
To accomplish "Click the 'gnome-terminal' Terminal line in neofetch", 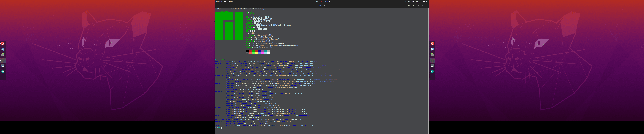I will tap(258, 41).
